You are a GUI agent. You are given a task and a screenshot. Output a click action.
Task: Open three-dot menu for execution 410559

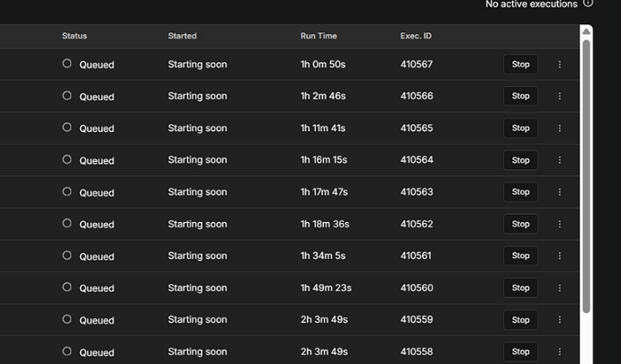click(560, 320)
